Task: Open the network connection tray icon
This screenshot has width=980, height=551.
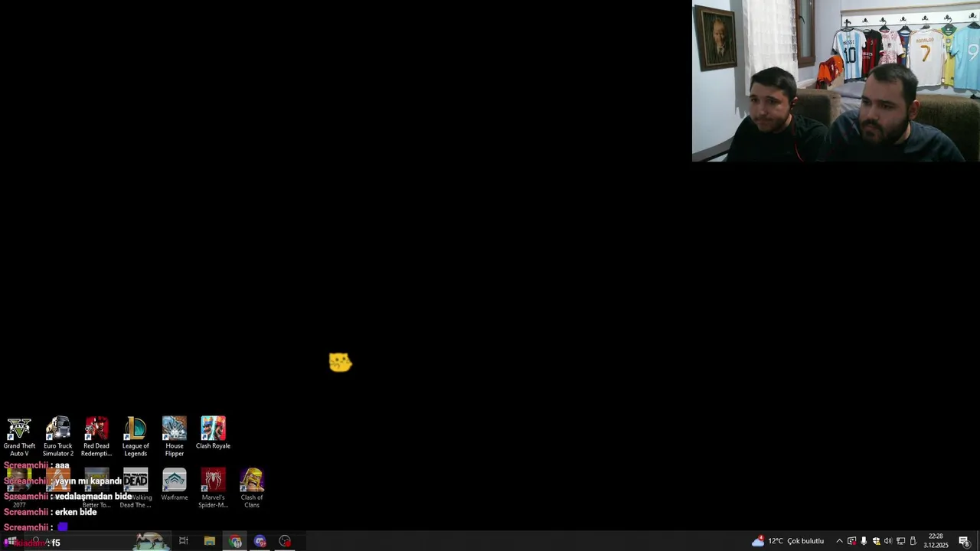Action: coord(900,541)
